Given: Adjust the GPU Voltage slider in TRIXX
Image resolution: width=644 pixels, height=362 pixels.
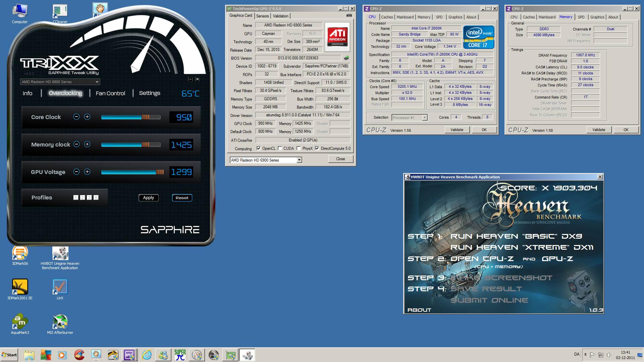Looking at the screenshot, I should [x=132, y=172].
